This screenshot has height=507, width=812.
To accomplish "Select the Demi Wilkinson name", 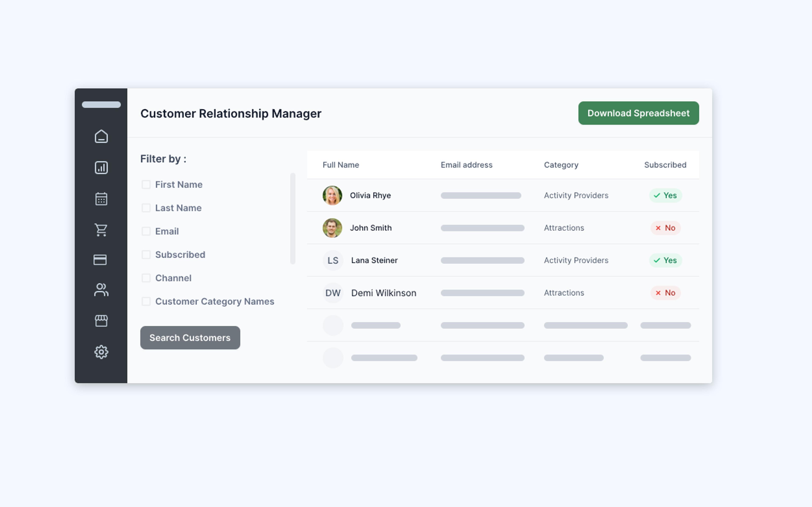I will click(x=384, y=293).
